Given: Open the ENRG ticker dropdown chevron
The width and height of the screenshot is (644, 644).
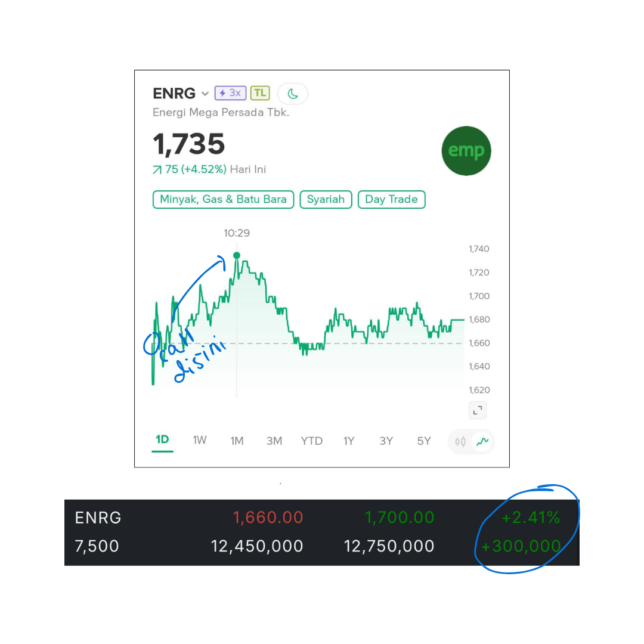Looking at the screenshot, I should [205, 94].
